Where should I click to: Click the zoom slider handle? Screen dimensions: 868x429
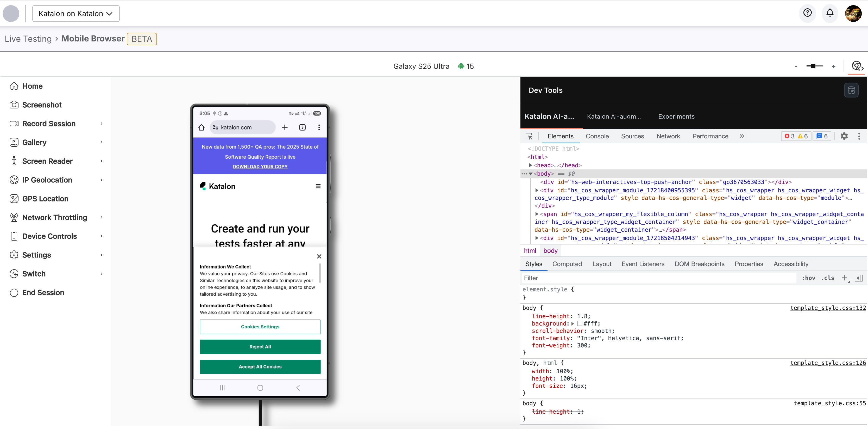(x=813, y=66)
